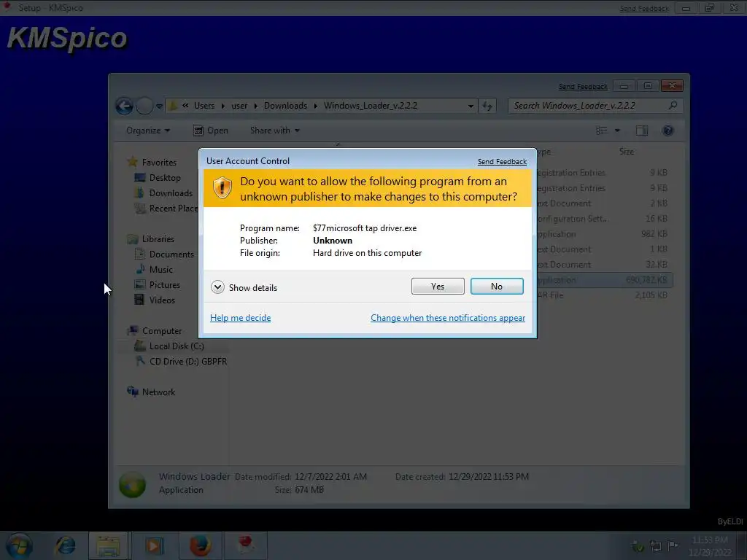Select the 982 KB application row
The width and height of the screenshot is (747, 560).
coord(605,234)
